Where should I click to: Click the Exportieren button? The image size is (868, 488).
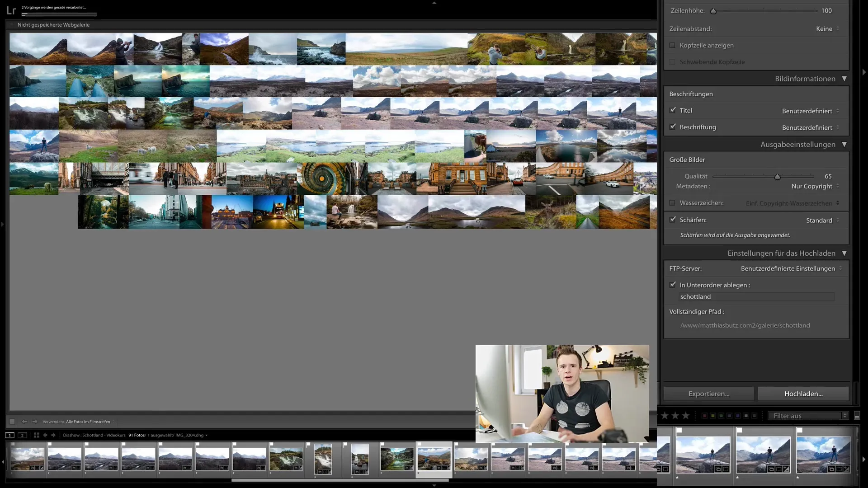point(709,394)
